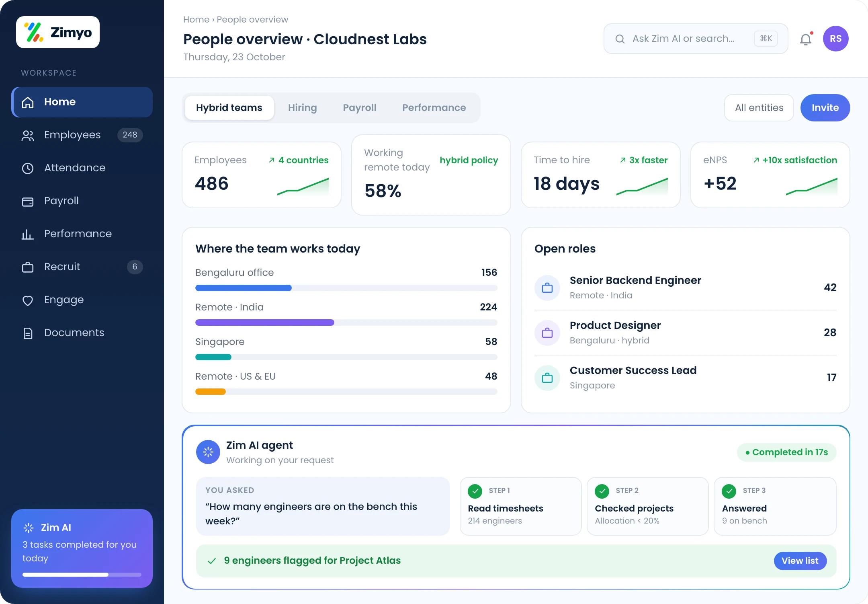The width and height of the screenshot is (868, 604).
Task: Click the Zim AI agent sparkle icon
Action: point(208,452)
